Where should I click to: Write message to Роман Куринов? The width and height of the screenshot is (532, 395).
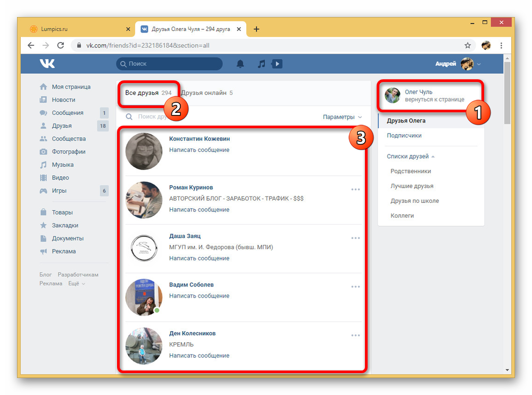(199, 210)
